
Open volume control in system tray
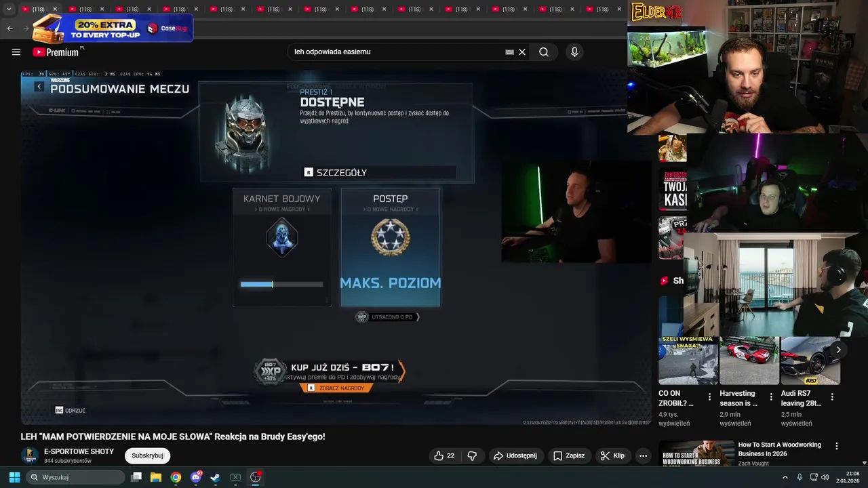825,477
